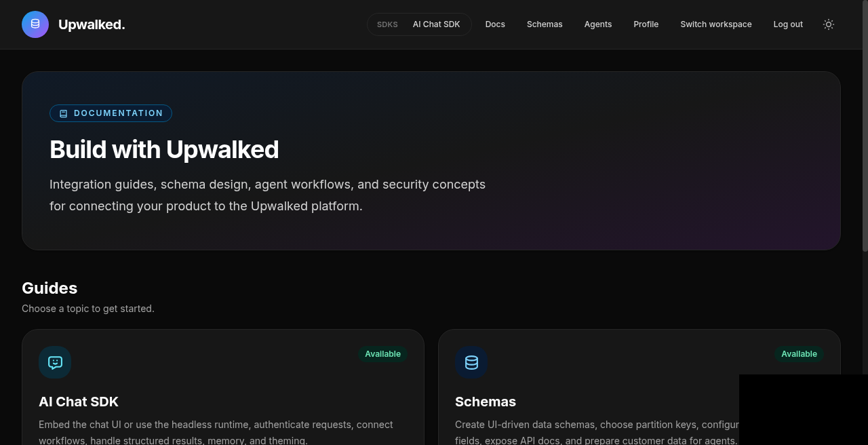Go to Schemas in the top nav
Viewport: 868px width, 445px height.
[545, 24]
